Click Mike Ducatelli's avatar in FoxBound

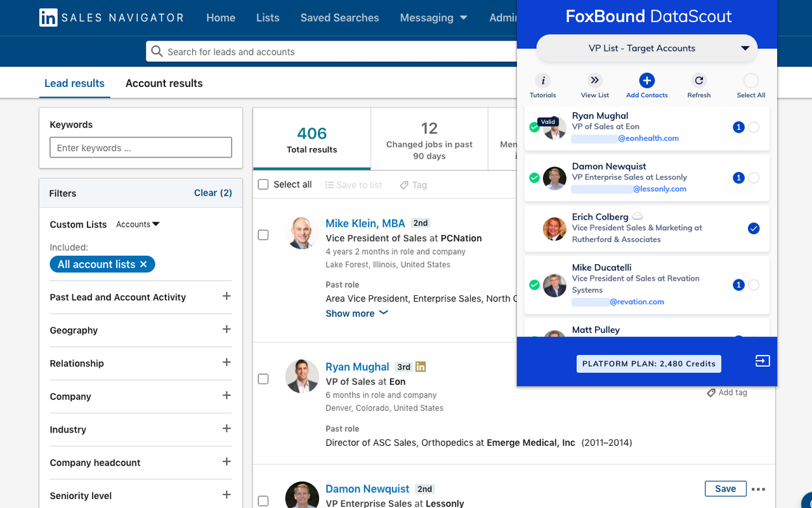(x=554, y=285)
